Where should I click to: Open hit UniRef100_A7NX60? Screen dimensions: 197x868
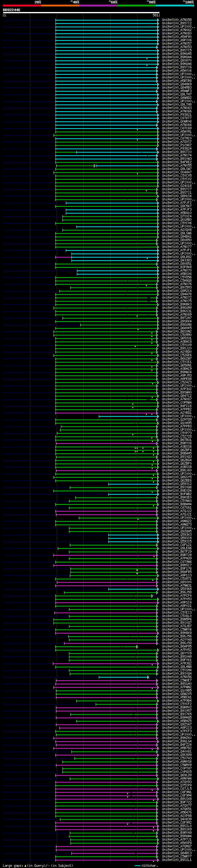tap(177, 33)
